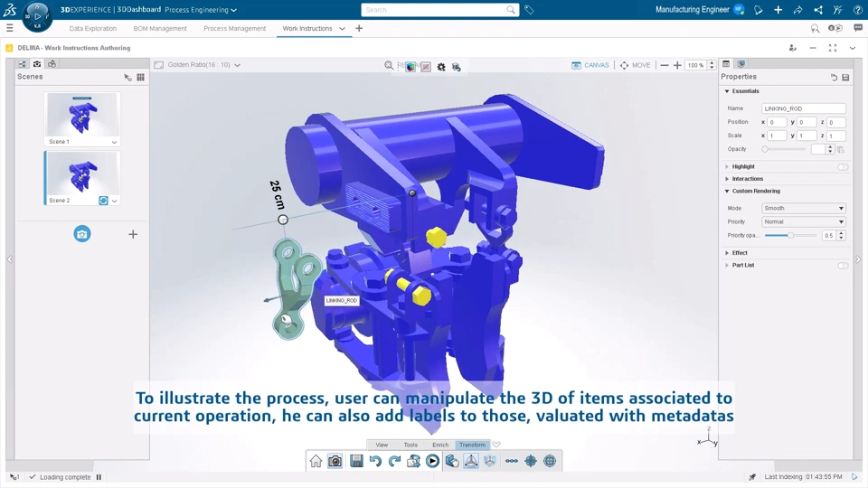Open the magnifier zoom tool above canvas
This screenshot has width=868, height=488.
tap(389, 65)
